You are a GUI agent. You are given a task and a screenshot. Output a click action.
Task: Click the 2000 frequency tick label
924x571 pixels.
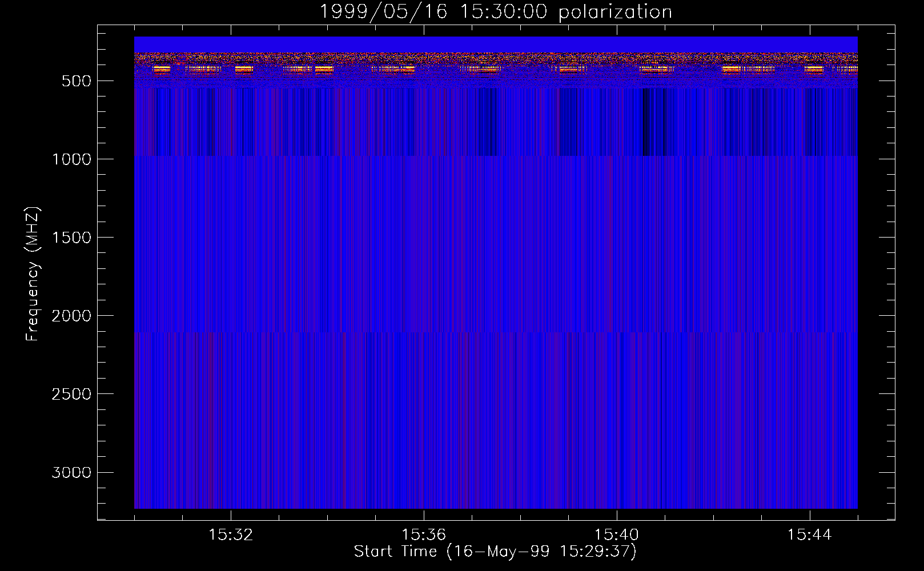click(x=71, y=316)
